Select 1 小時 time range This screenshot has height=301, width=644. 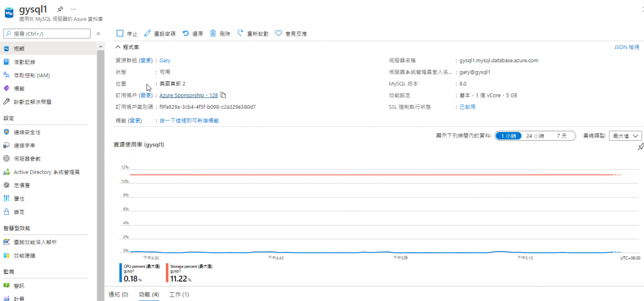tap(508, 136)
